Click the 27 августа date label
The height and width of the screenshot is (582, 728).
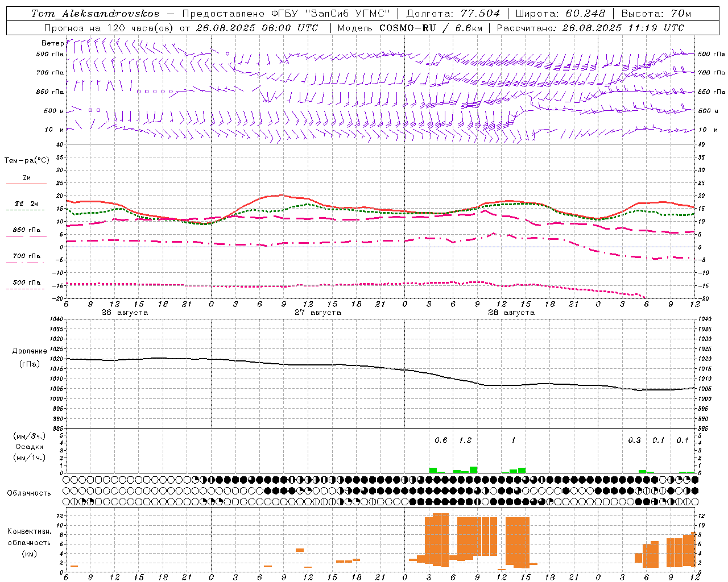[318, 313]
